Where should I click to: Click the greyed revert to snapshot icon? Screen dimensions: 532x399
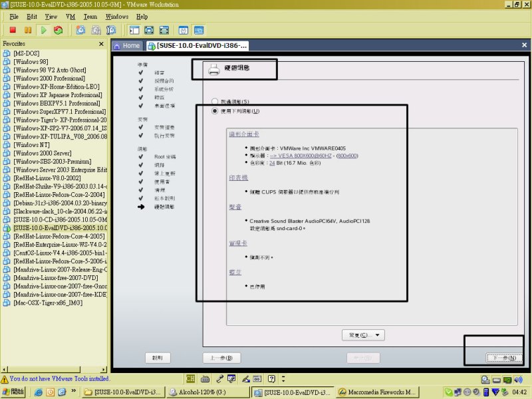(96, 30)
